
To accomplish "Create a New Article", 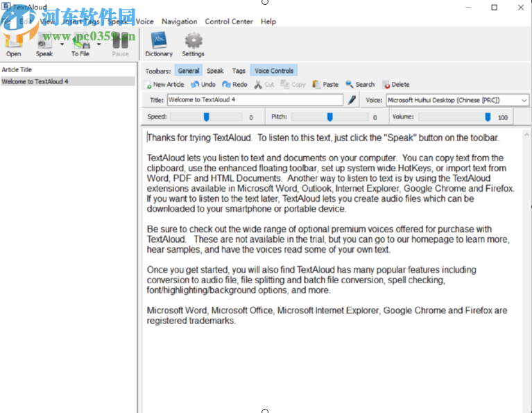I will point(164,84).
